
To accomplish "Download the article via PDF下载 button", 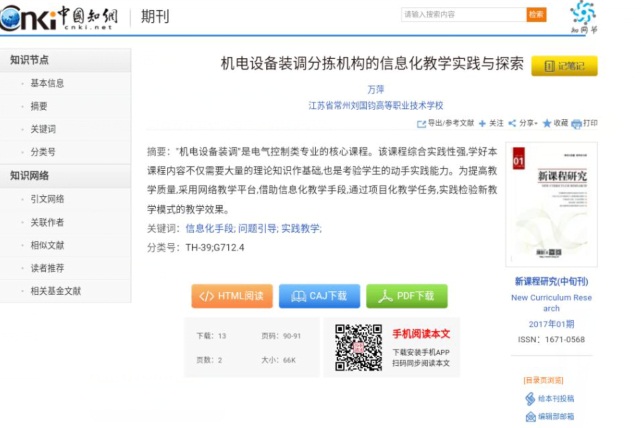I will [x=406, y=296].
